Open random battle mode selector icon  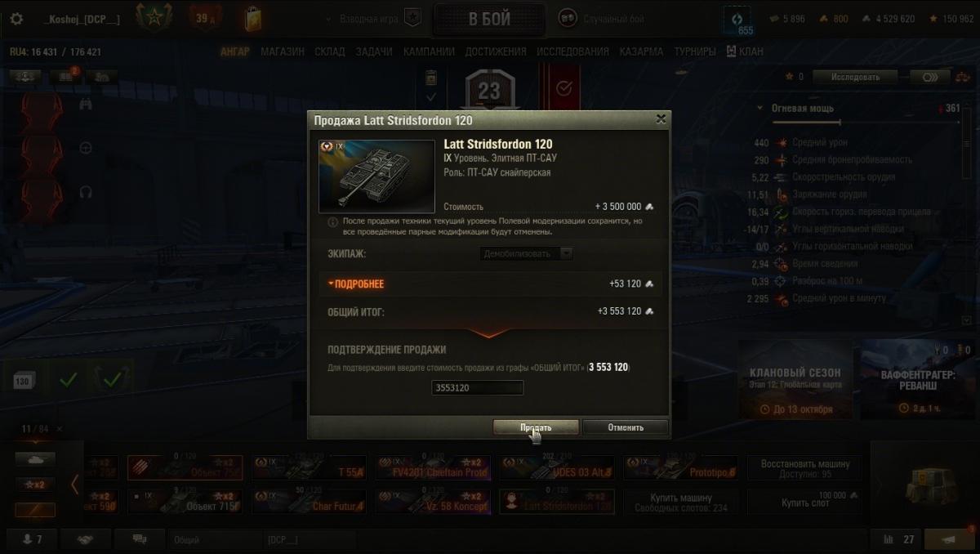(x=567, y=19)
